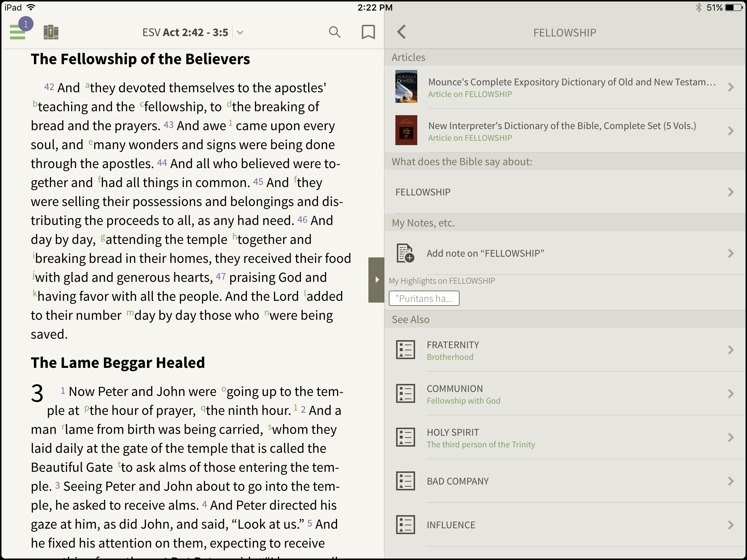Tap chevron on the COMMUNION row
The image size is (747, 560).
[731, 394]
